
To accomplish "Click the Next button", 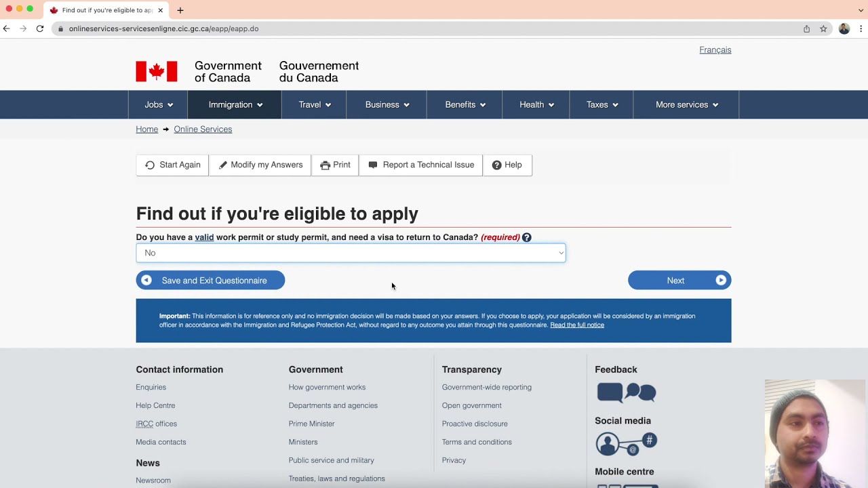I will (x=679, y=281).
